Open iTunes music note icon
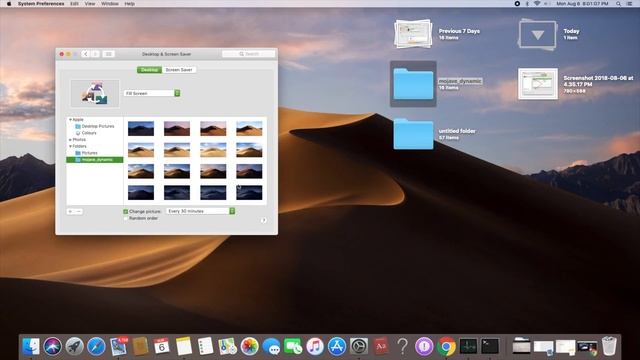This screenshot has width=640, height=360. pos(315,346)
